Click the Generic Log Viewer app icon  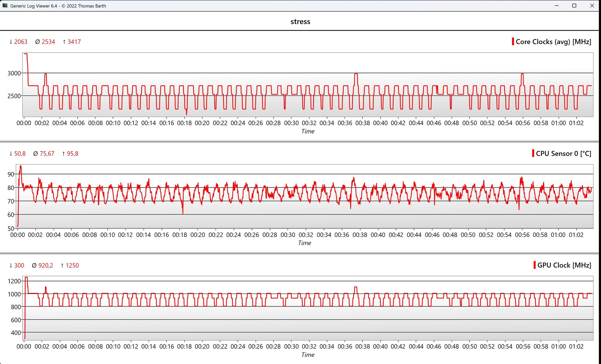(5, 6)
